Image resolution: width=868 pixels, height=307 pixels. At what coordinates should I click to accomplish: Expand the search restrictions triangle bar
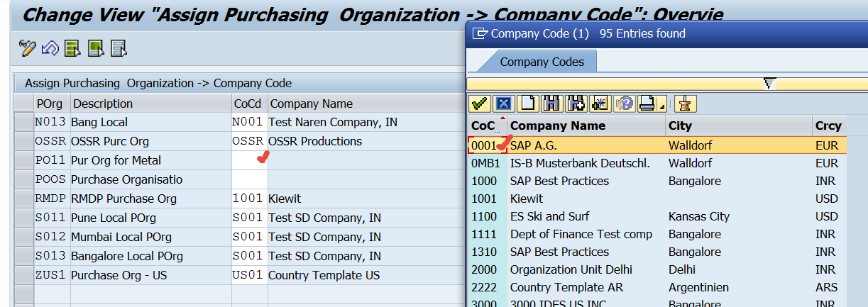pyautogui.click(x=769, y=84)
